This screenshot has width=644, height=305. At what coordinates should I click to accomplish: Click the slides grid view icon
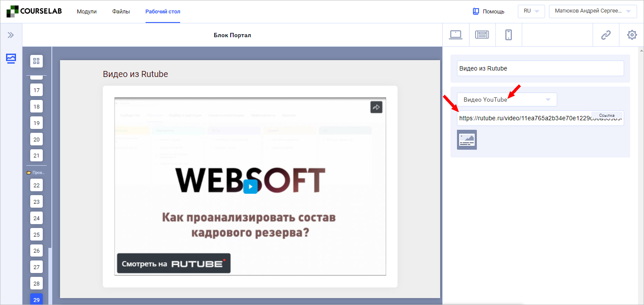(36, 61)
